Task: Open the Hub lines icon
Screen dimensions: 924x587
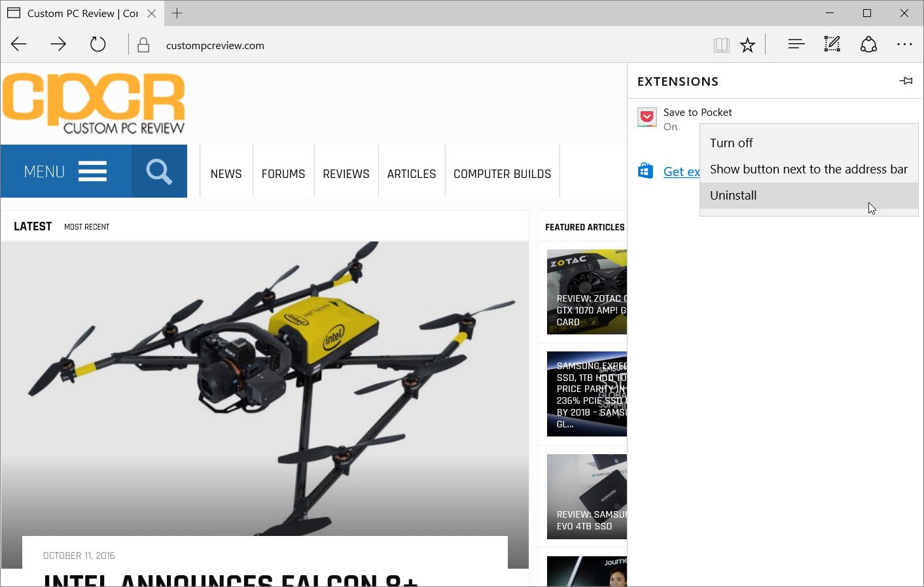Action: (x=796, y=44)
